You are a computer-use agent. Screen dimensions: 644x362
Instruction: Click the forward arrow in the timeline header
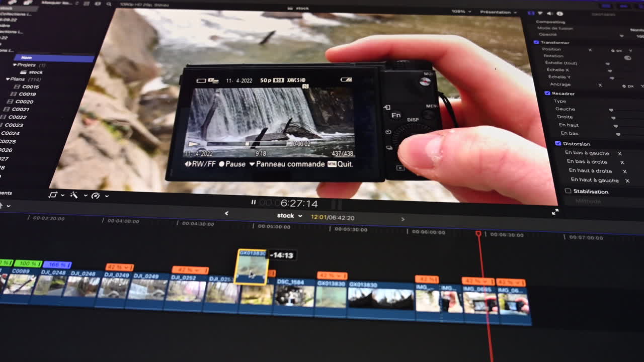[403, 220]
